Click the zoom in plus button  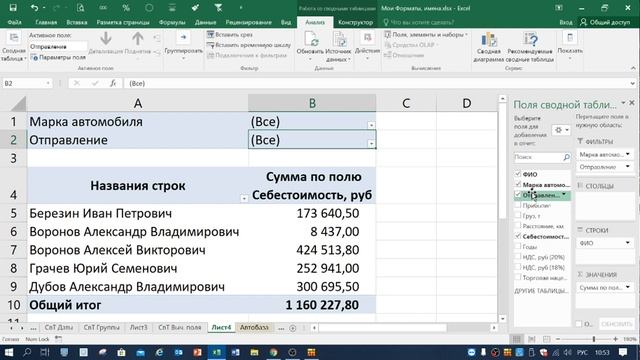(x=615, y=339)
